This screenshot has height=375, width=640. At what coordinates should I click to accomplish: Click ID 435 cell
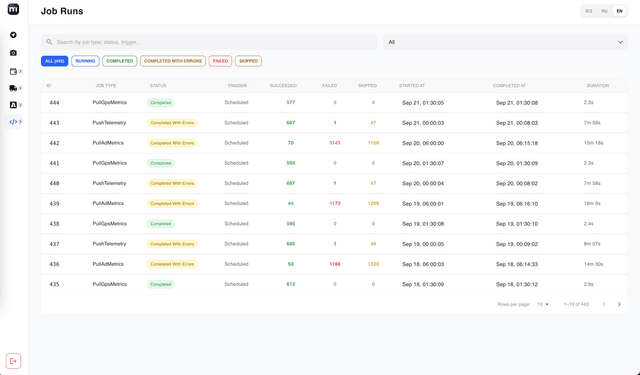coord(54,284)
